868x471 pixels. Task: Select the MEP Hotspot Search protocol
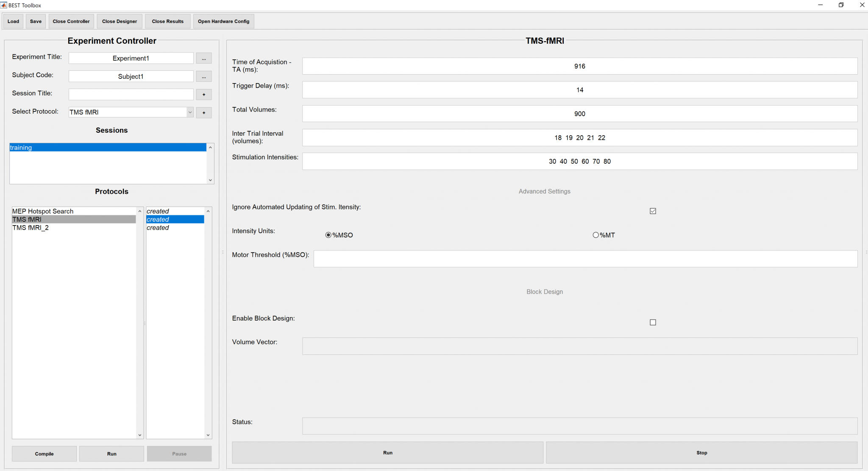tap(74, 211)
